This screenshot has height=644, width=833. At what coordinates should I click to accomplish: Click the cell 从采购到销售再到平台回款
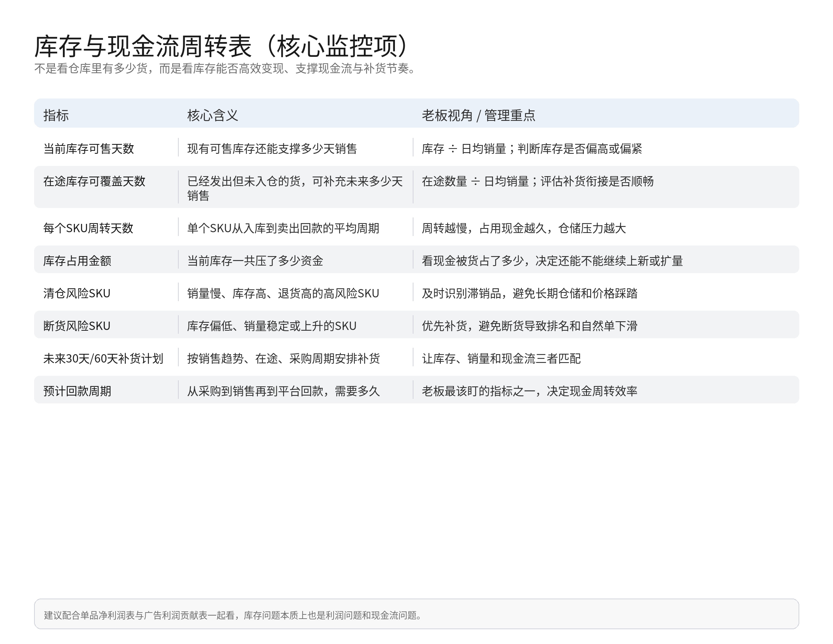point(283,391)
